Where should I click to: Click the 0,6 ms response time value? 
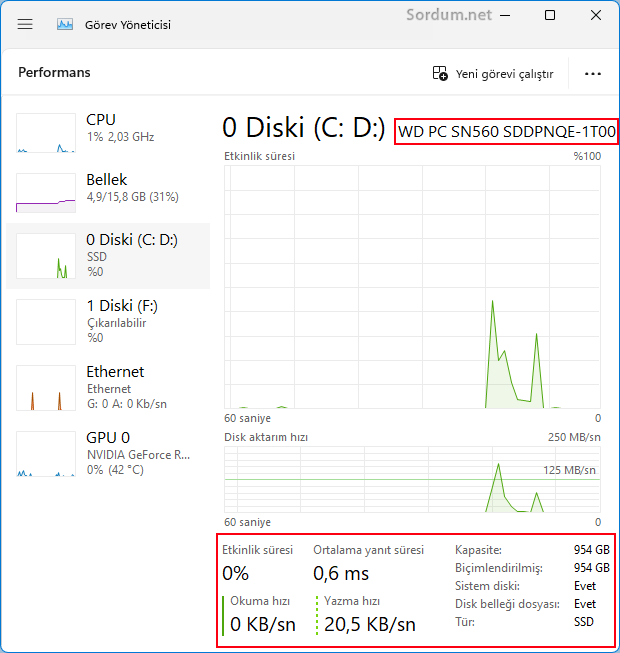341,573
